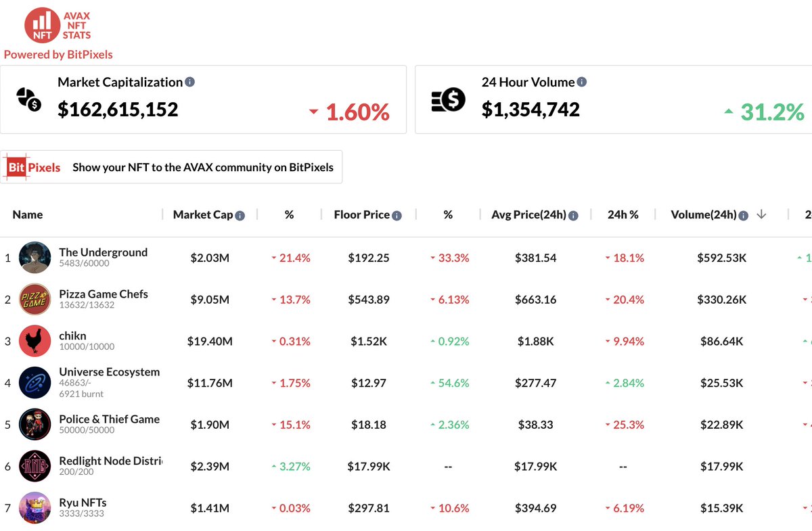
Task: Click Police & Thief Game avatar
Action: (x=35, y=424)
